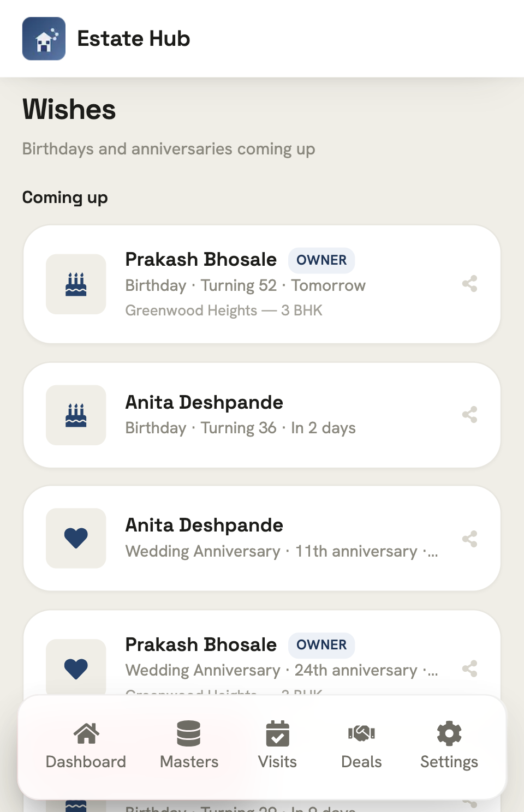Open Prakash Bhosale's birthday card
Viewport: 524px width, 812px height.
[262, 284]
